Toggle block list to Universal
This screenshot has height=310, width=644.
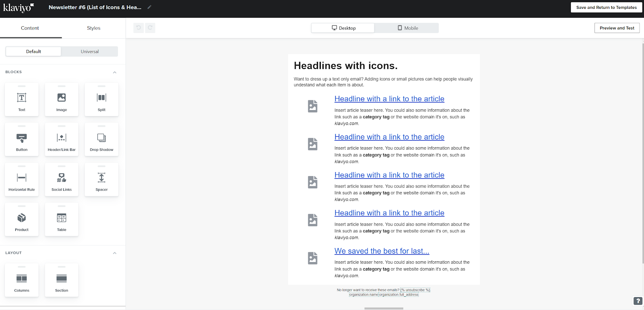point(89,52)
